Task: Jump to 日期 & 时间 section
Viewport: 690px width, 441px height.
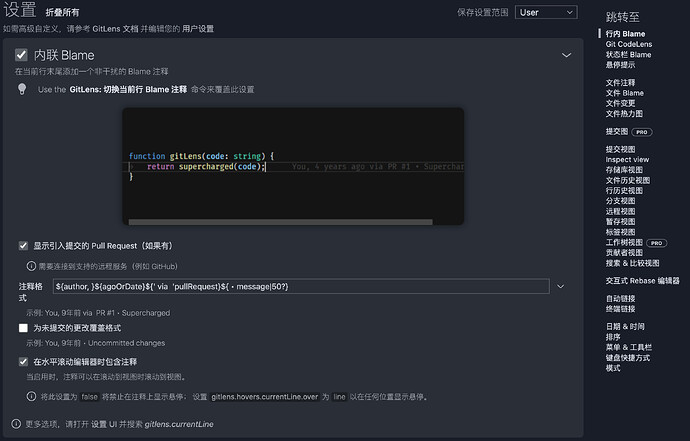Action: point(625,327)
